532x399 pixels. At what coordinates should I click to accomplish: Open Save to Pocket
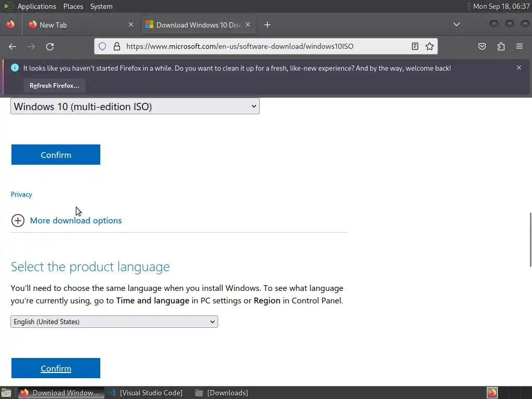click(x=482, y=46)
